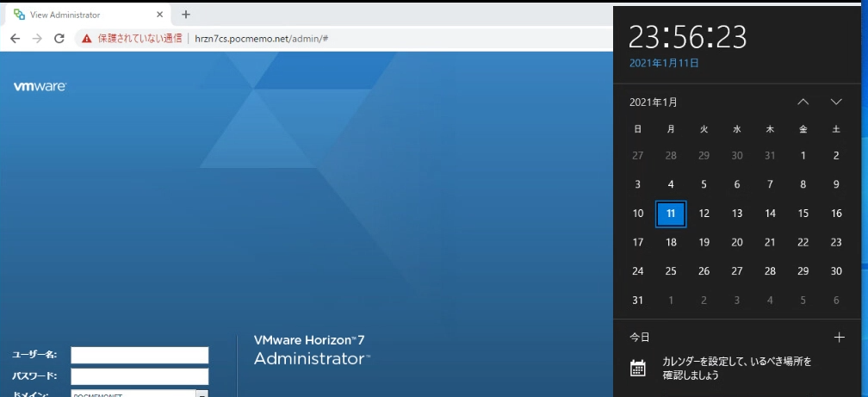Viewport: 868px width, 397px height.
Task: Go to previous month with up chevron
Action: tap(803, 102)
